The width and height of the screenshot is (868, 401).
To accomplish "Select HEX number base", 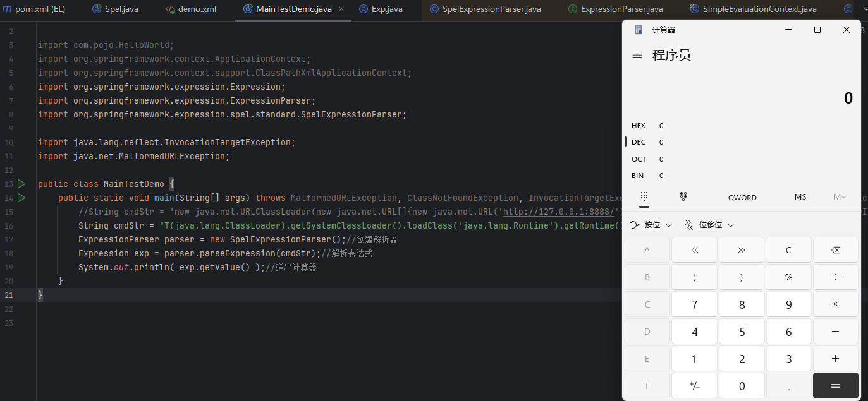I will pos(639,126).
